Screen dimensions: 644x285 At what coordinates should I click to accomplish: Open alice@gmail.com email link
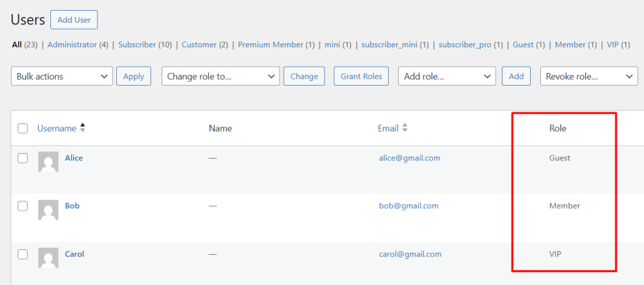(409, 158)
